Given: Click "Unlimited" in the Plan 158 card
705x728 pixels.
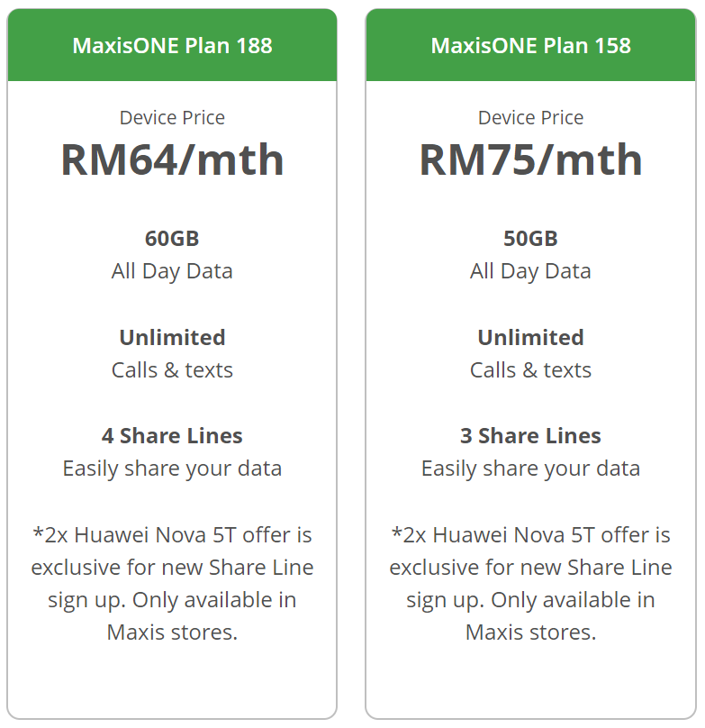Looking at the screenshot, I should tap(530, 338).
